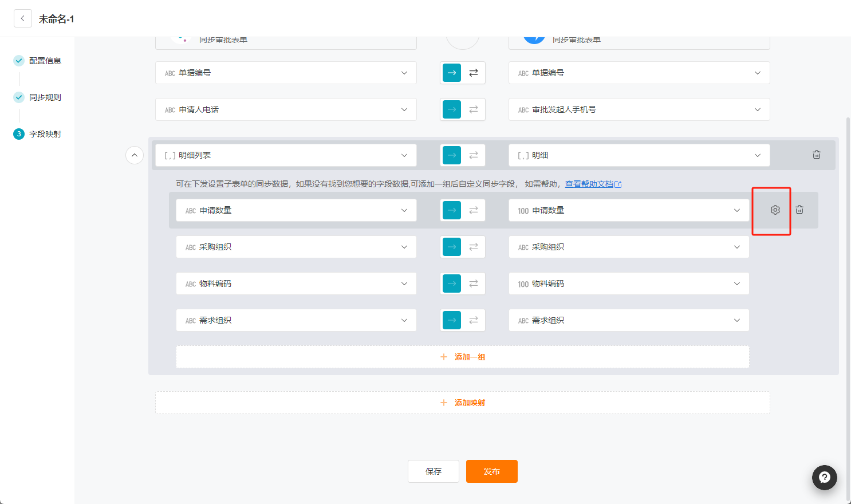The width and height of the screenshot is (851, 504).
Task: Delete the 申请数量 sub-mapping row
Action: click(x=799, y=210)
